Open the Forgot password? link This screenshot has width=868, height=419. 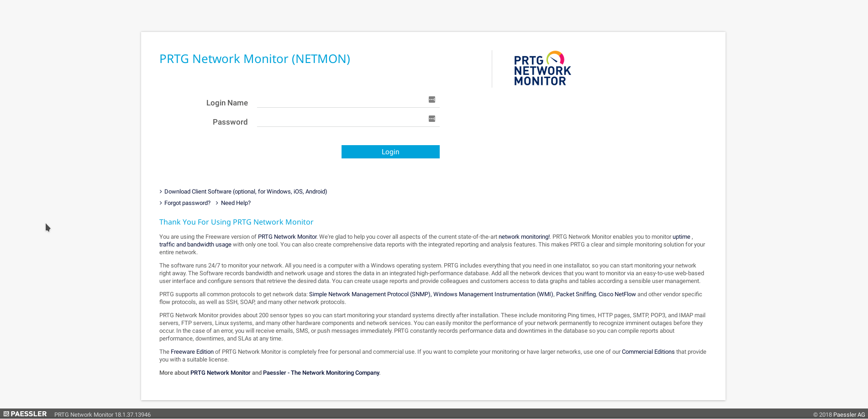pos(187,203)
